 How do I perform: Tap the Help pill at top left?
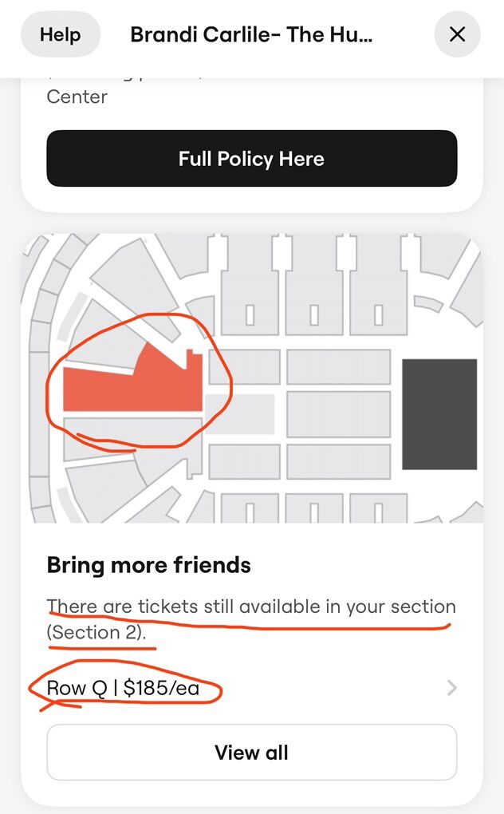pos(60,34)
